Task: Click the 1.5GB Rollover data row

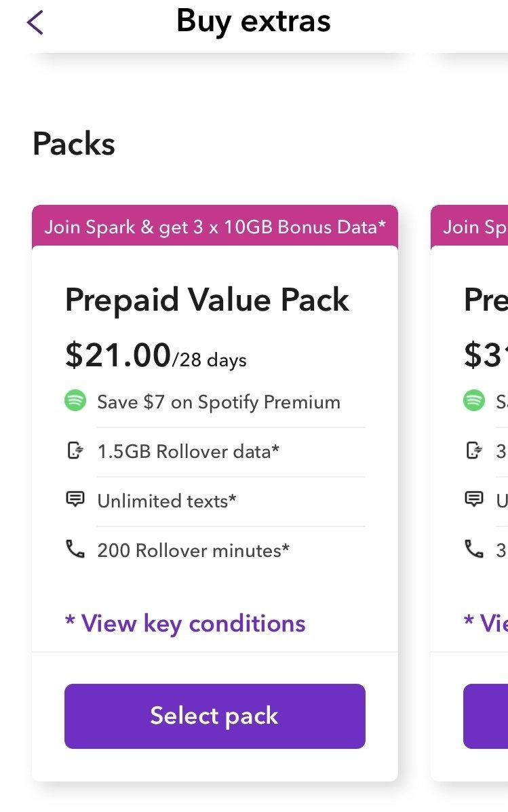Action: pos(189,451)
